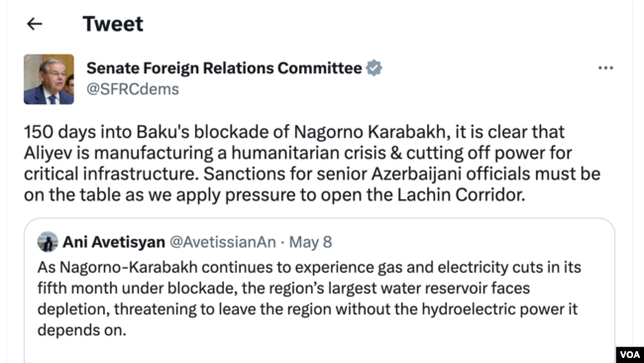This screenshot has width=644, height=363.
Task: Click the @AvetissianAn handle
Action: (x=223, y=242)
